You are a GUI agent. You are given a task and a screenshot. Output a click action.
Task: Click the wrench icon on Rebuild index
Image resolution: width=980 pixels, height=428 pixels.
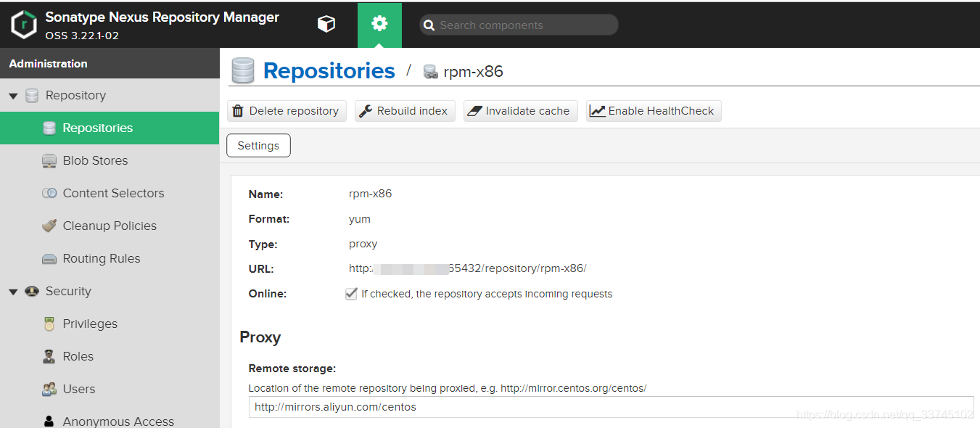coord(366,111)
